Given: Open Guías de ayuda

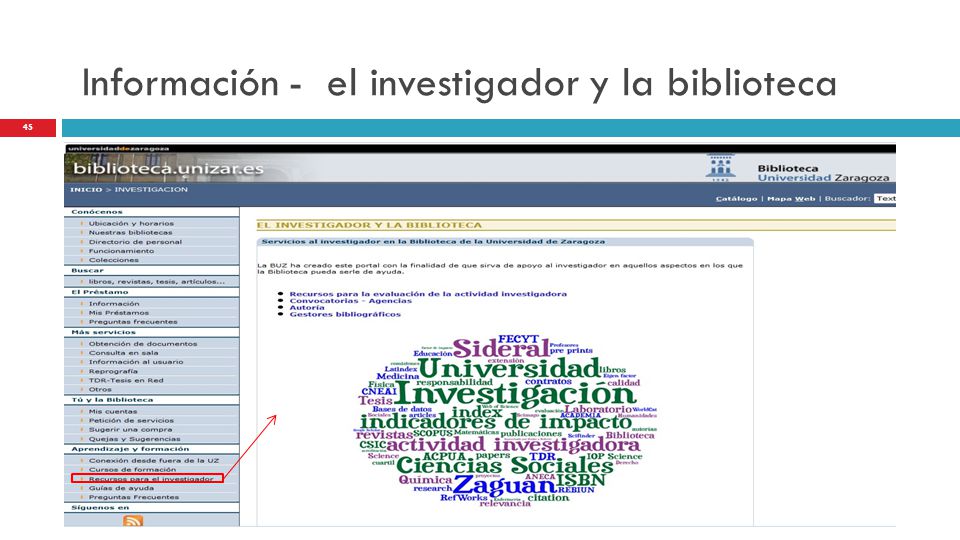Looking at the screenshot, I should tap(121, 489).
